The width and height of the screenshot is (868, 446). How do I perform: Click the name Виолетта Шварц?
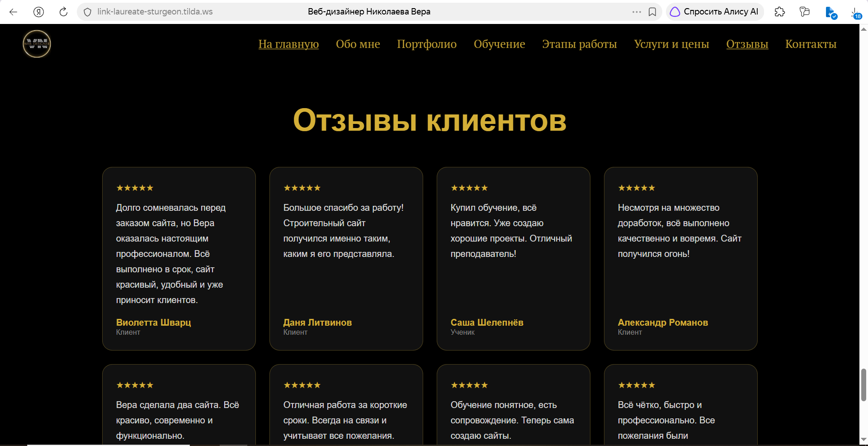pyautogui.click(x=154, y=323)
